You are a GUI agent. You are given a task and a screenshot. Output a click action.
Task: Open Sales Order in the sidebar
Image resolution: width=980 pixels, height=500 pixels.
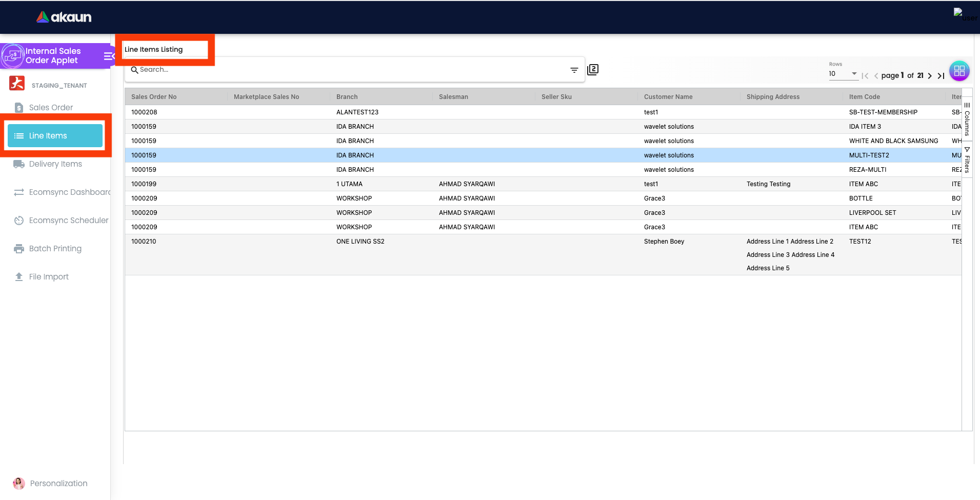click(x=51, y=107)
